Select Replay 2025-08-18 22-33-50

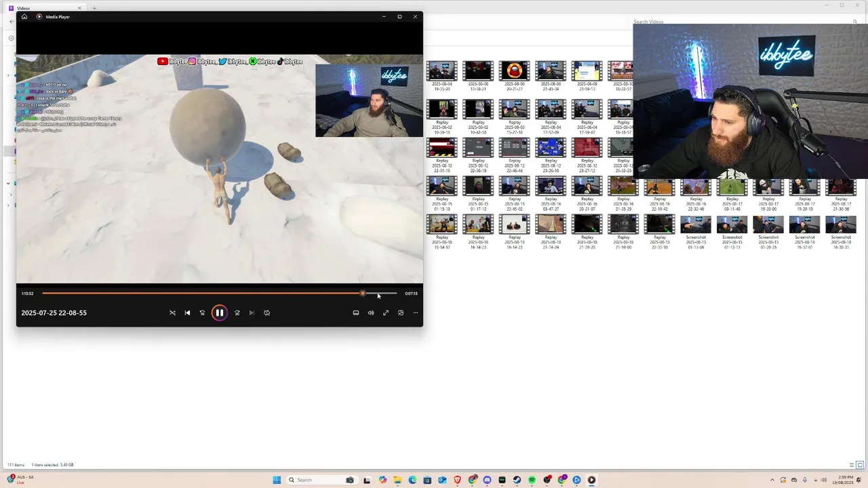coord(659,232)
